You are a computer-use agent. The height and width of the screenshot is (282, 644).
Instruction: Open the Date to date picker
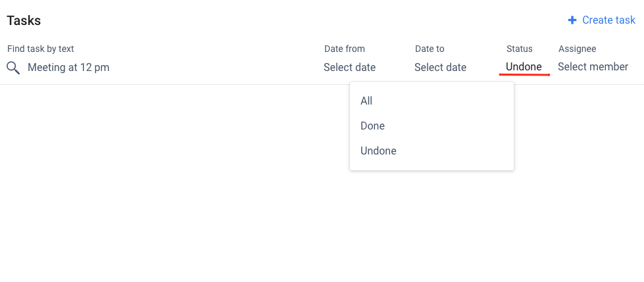(x=440, y=67)
